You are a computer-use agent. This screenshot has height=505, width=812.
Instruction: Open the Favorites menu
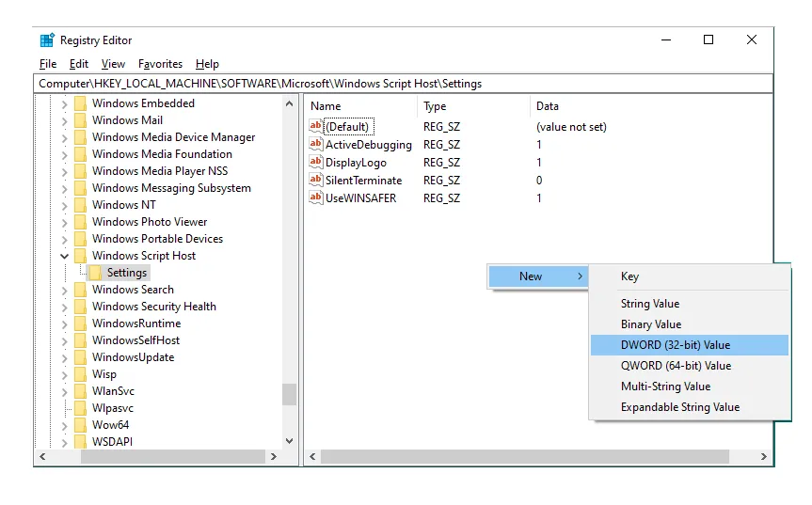[x=160, y=64]
